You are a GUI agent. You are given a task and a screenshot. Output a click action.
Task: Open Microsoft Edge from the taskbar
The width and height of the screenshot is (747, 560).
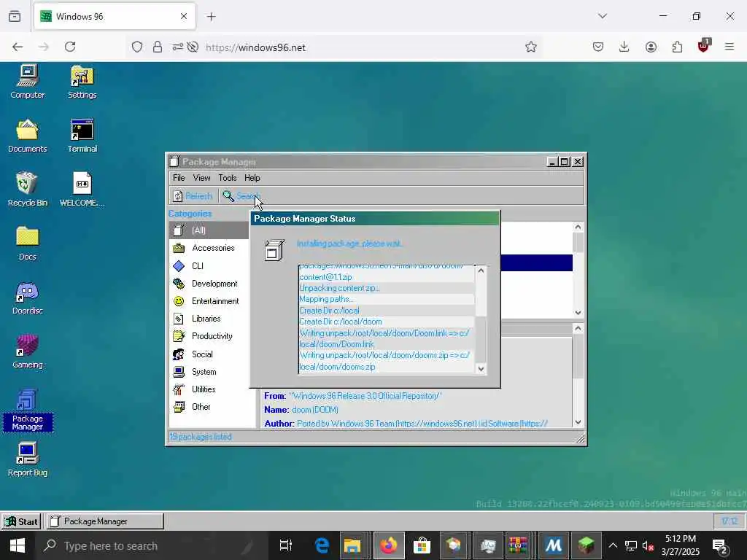pos(322,545)
